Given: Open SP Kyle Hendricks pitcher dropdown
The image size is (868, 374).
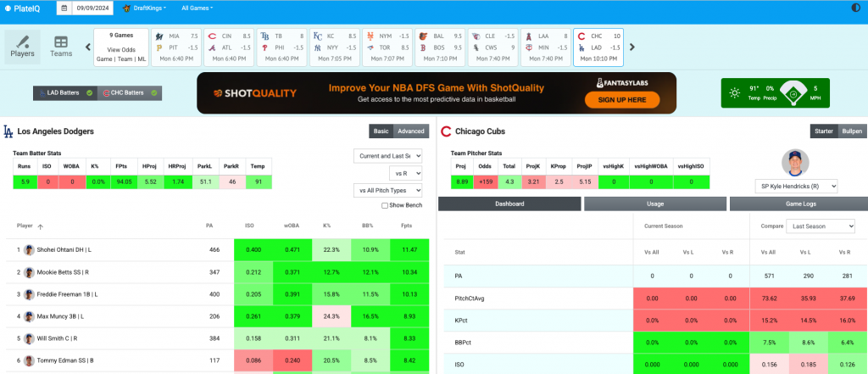Looking at the screenshot, I should (x=796, y=187).
